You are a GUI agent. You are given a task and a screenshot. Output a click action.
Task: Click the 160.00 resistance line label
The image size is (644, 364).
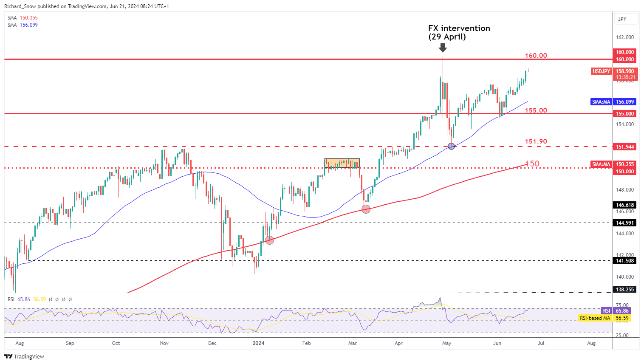pyautogui.click(x=536, y=56)
